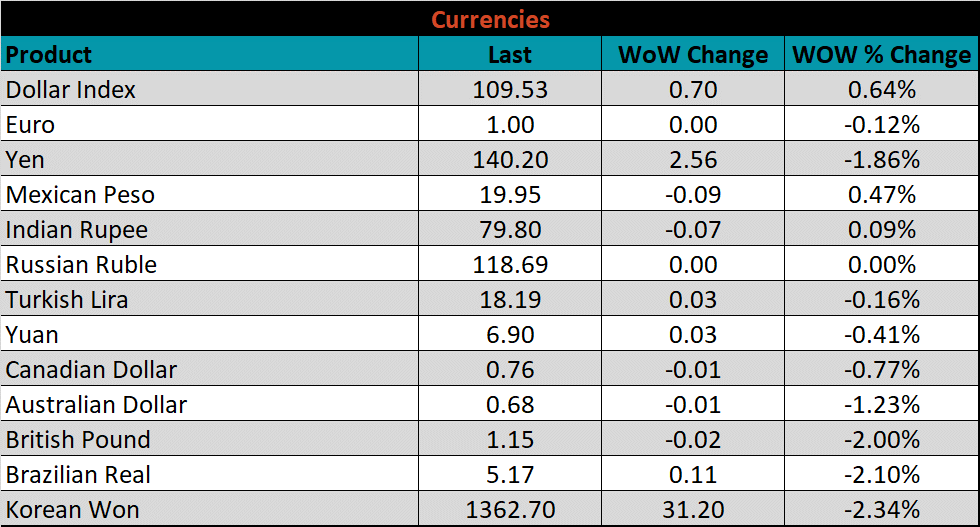The width and height of the screenshot is (980, 527).
Task: Click the Mexican Peso product cell
Action: [80, 195]
